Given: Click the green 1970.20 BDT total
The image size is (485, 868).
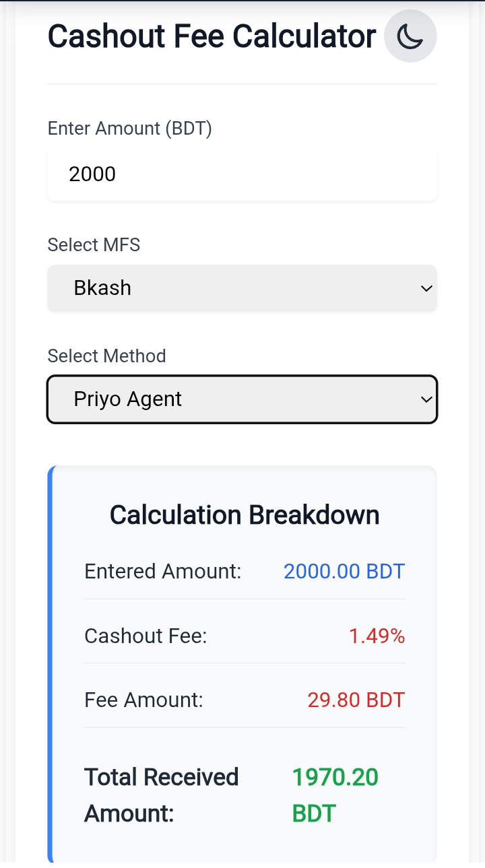Looking at the screenshot, I should pos(335,795).
